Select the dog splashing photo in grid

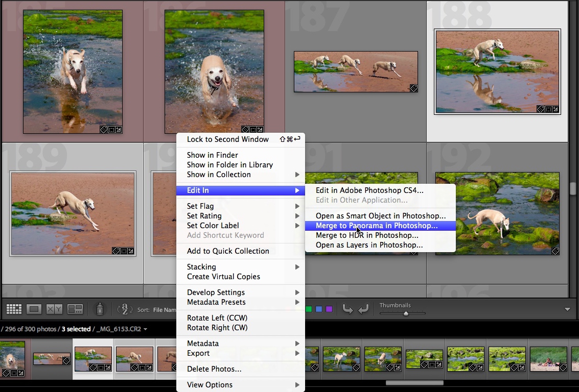pos(73,71)
